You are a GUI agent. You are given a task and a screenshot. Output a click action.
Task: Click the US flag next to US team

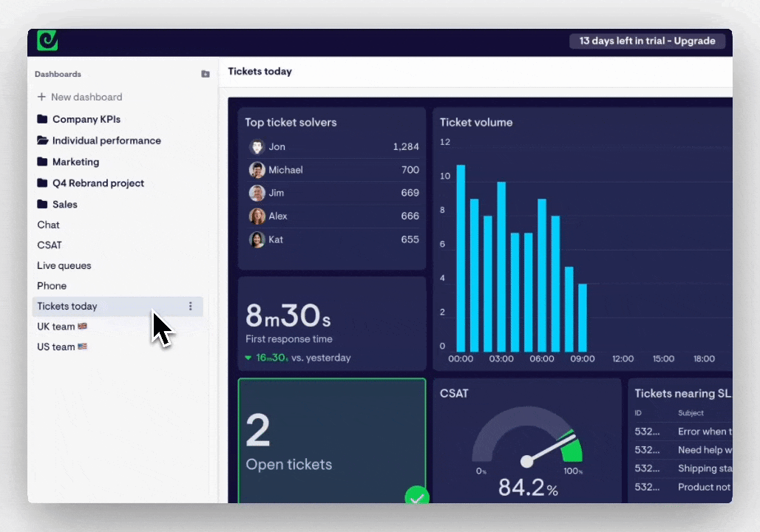pos(82,347)
